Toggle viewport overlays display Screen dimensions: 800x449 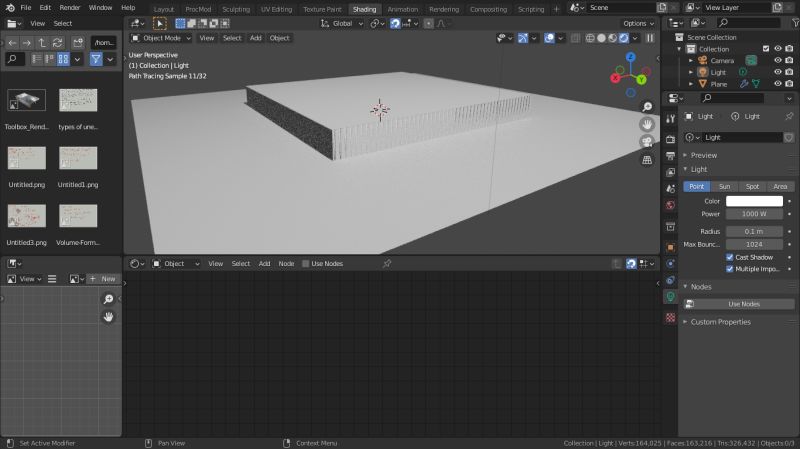coord(549,38)
